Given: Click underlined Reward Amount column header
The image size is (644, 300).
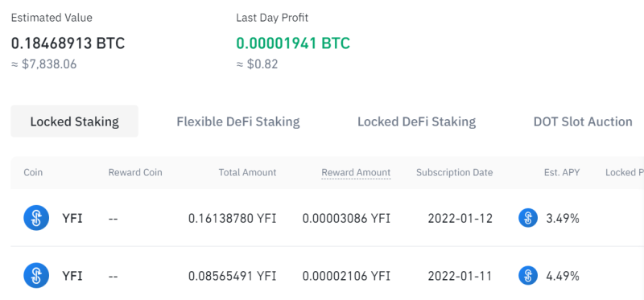Looking at the screenshot, I should (x=356, y=173).
